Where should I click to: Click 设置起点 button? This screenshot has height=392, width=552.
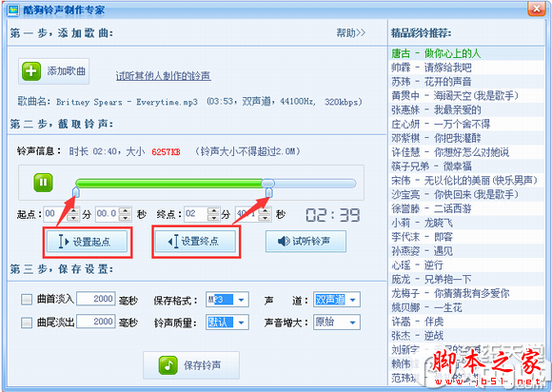tap(88, 242)
